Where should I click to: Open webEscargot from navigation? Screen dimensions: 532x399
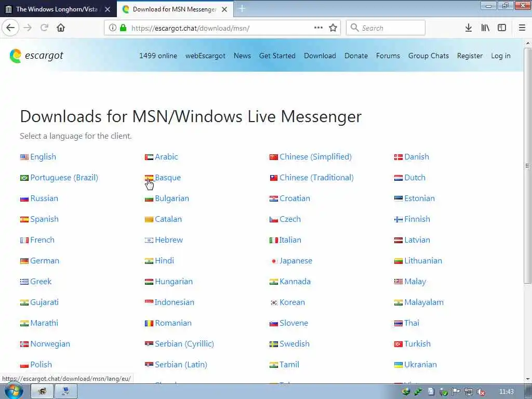click(x=205, y=56)
